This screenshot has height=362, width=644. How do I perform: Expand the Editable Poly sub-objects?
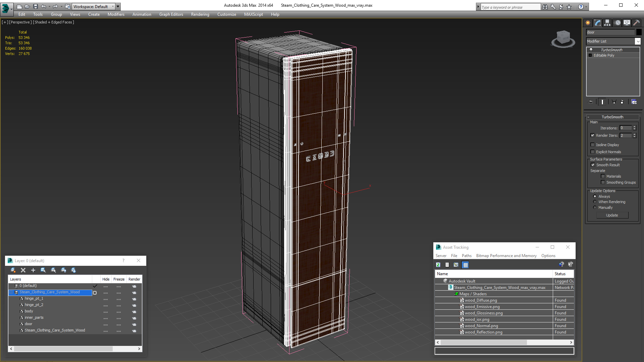[x=590, y=55]
